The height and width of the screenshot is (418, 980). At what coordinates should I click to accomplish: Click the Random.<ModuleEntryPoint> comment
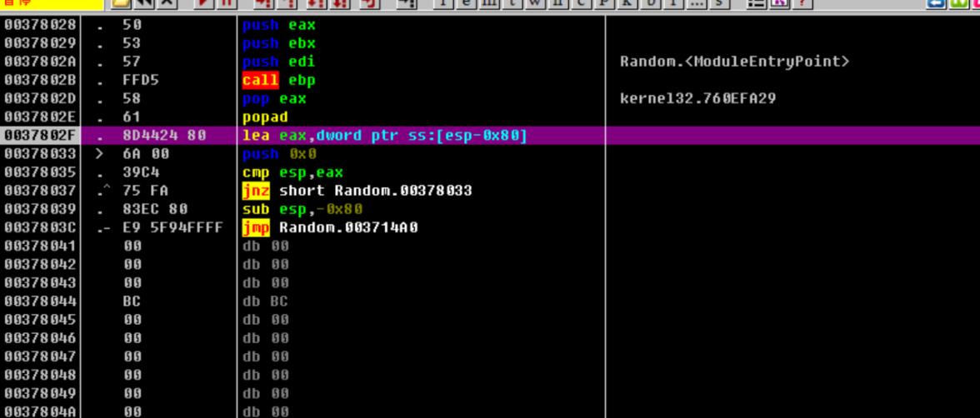734,62
